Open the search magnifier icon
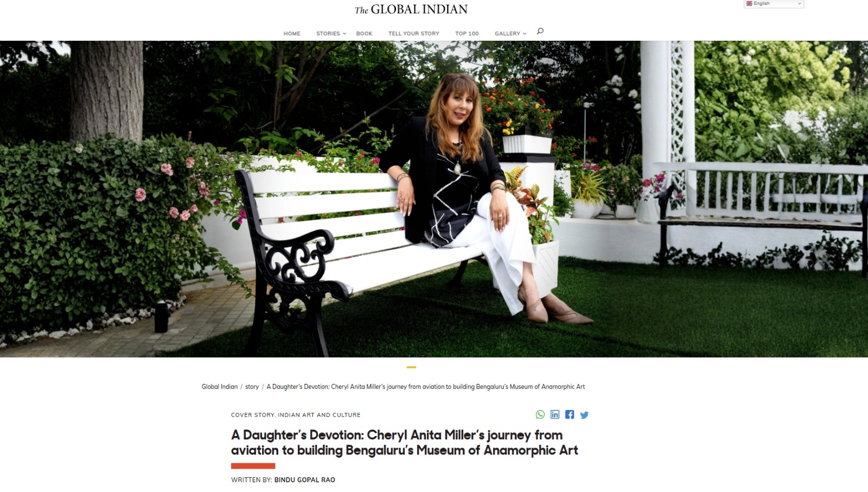 coord(540,31)
